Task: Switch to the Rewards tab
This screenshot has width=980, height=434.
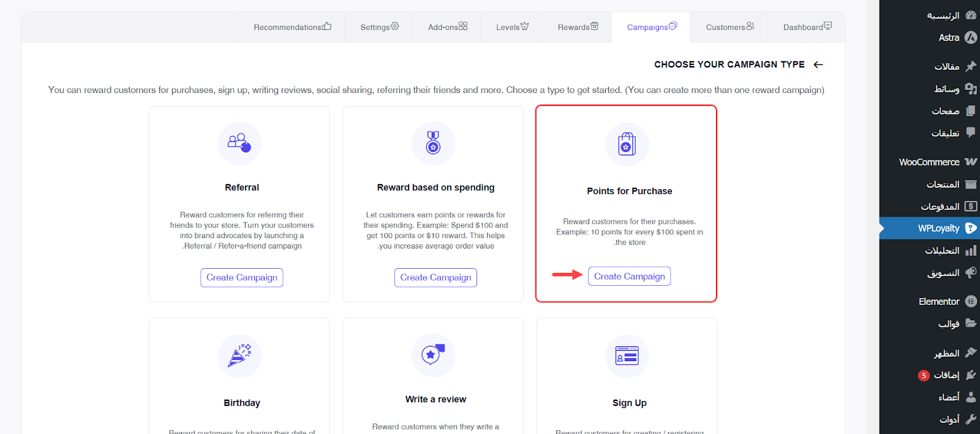Action: 577,27
